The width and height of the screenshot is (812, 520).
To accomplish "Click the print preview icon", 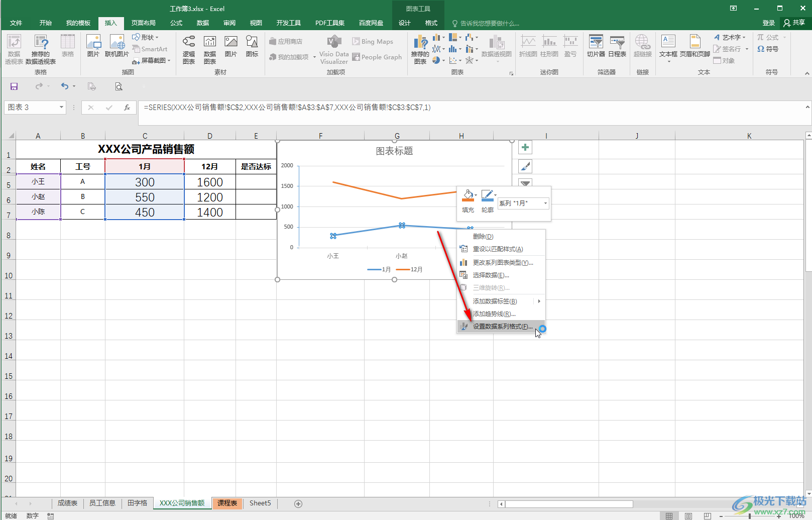I will point(119,86).
